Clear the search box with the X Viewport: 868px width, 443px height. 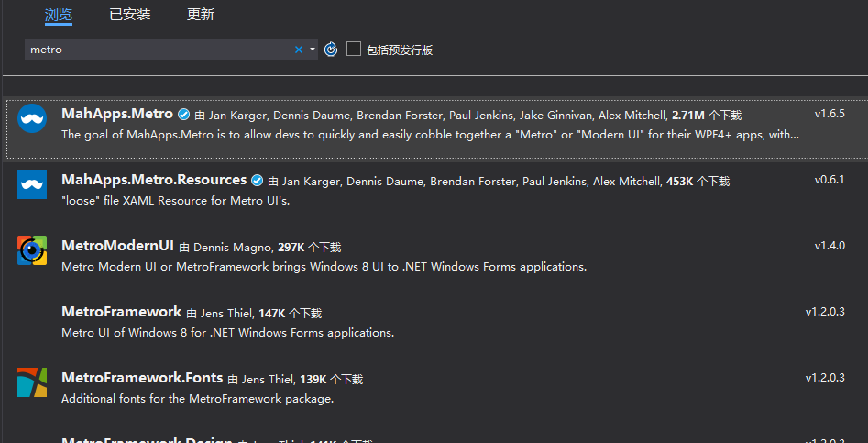(299, 50)
